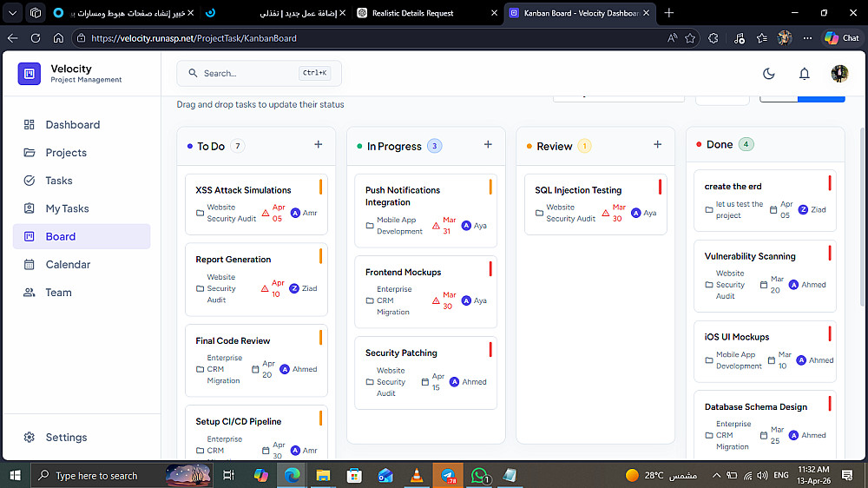Add a task to To Do column
868x488 pixels.
319,144
